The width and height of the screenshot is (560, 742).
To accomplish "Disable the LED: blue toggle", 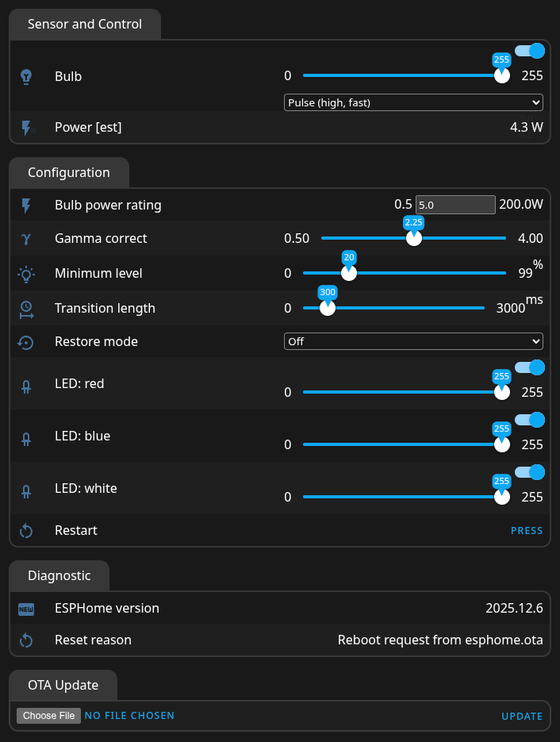I will click(x=530, y=420).
